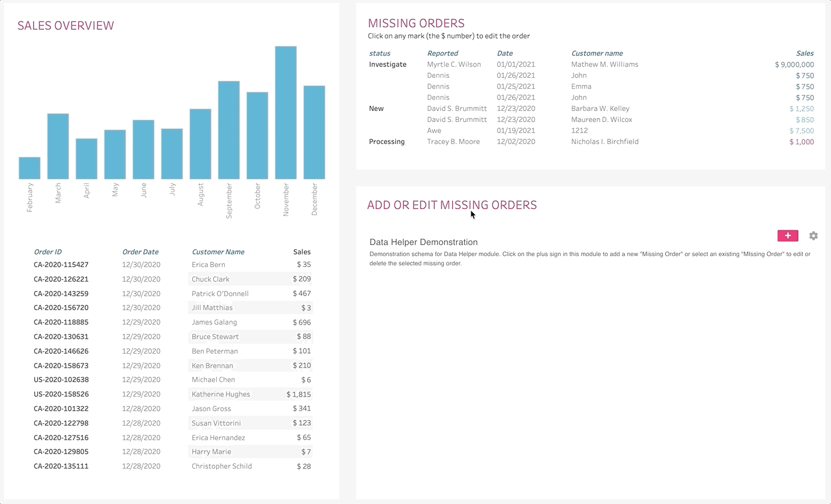Click the Customer Name column header in sales table
Screen dimensions: 831x504
click(x=218, y=252)
